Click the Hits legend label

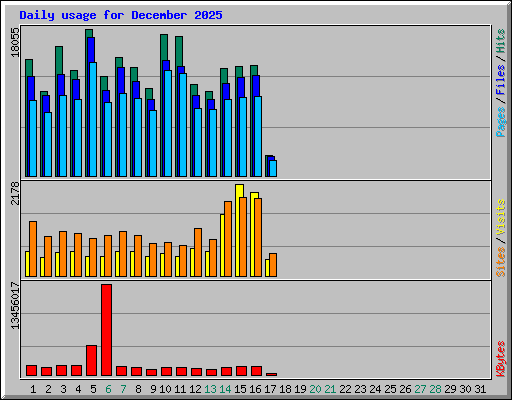[x=500, y=41]
